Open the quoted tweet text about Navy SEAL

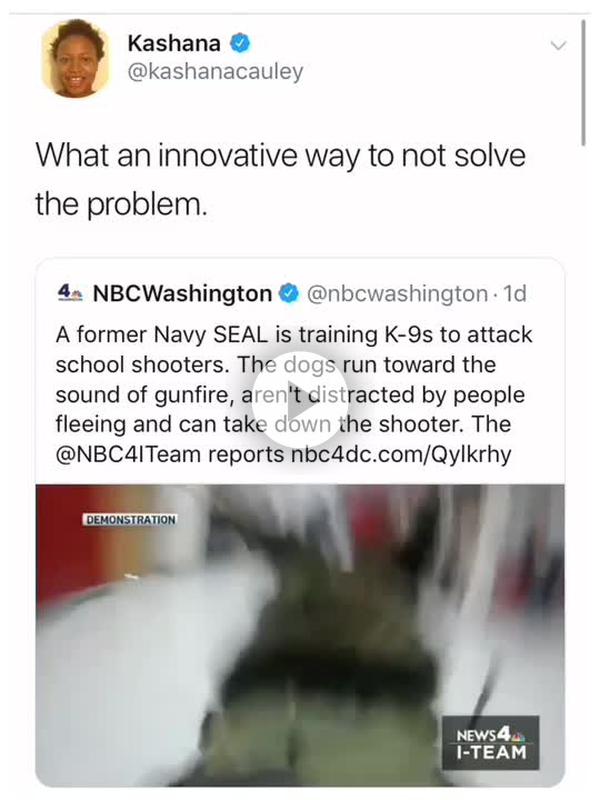tap(293, 394)
